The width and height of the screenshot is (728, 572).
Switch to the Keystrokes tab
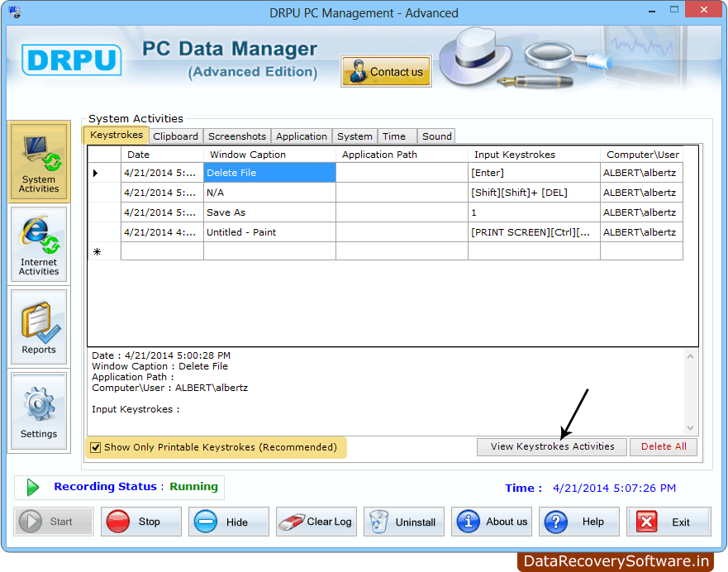pos(116,135)
